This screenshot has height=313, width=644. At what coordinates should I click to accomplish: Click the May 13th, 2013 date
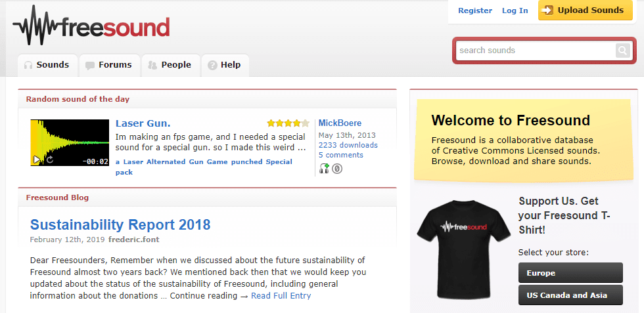click(347, 135)
